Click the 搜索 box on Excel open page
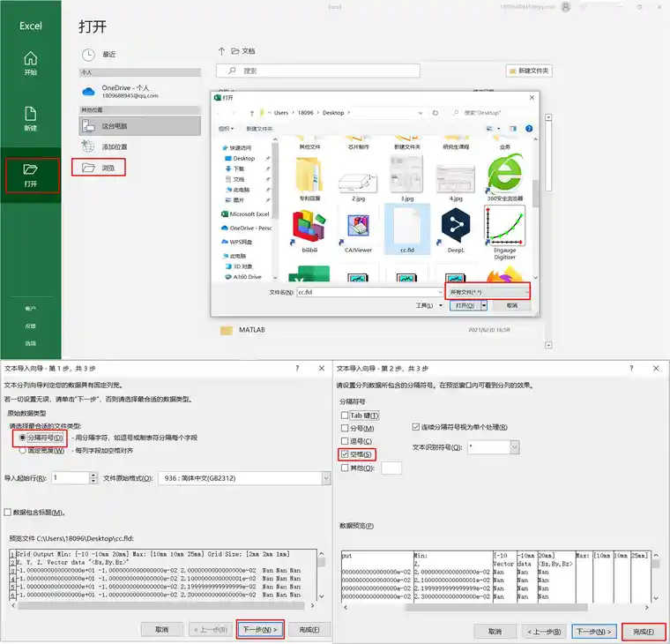The height and width of the screenshot is (644, 670). pyautogui.click(x=318, y=71)
